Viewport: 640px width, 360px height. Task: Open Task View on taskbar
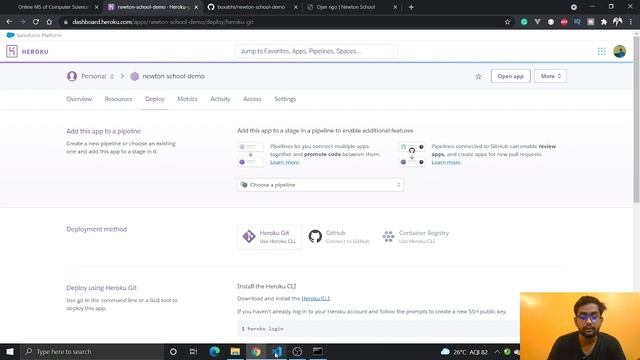point(193,351)
